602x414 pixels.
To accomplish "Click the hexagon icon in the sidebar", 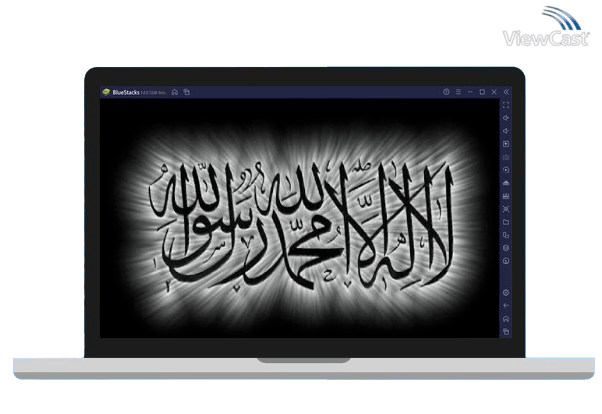I will [506, 248].
